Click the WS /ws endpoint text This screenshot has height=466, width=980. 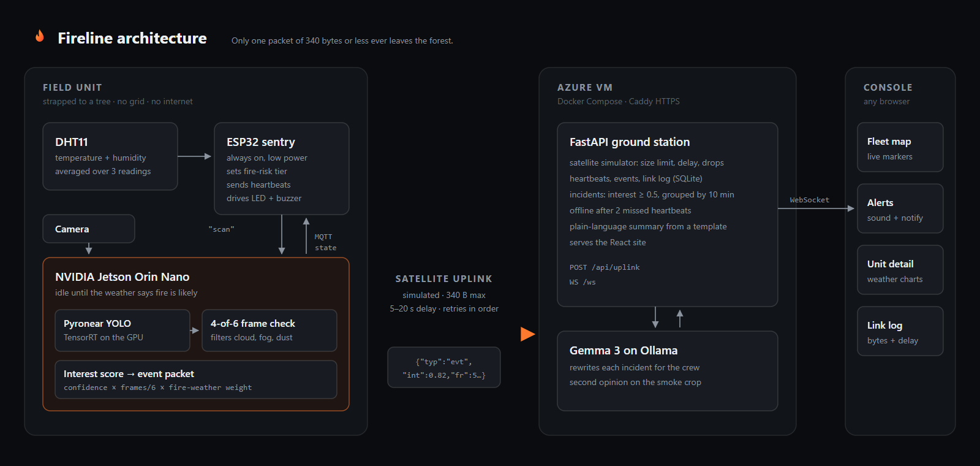(582, 282)
